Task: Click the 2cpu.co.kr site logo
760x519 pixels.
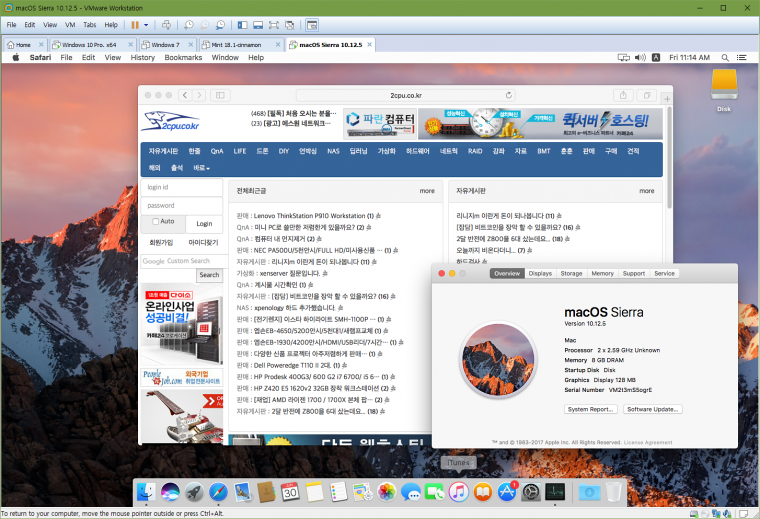Action: click(x=170, y=122)
